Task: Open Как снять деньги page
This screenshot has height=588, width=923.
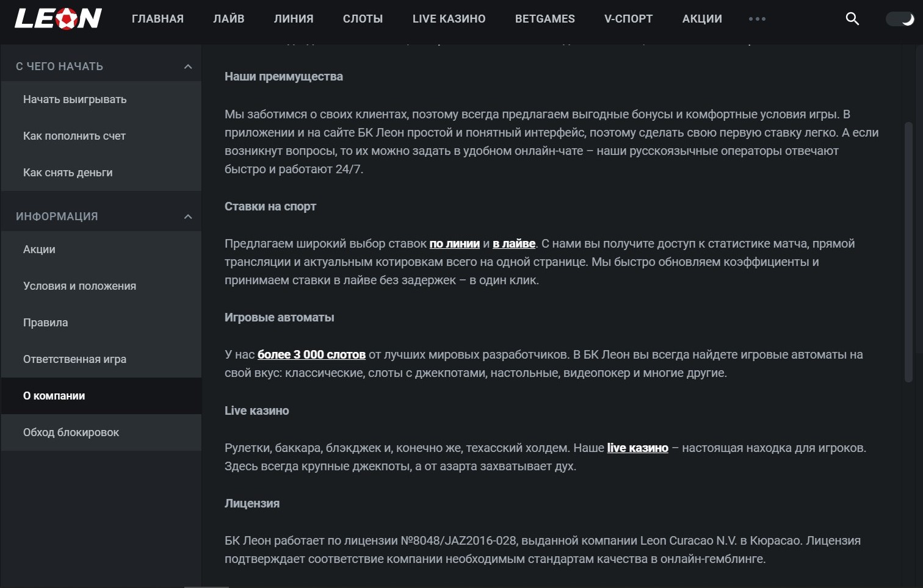Action: (101, 173)
